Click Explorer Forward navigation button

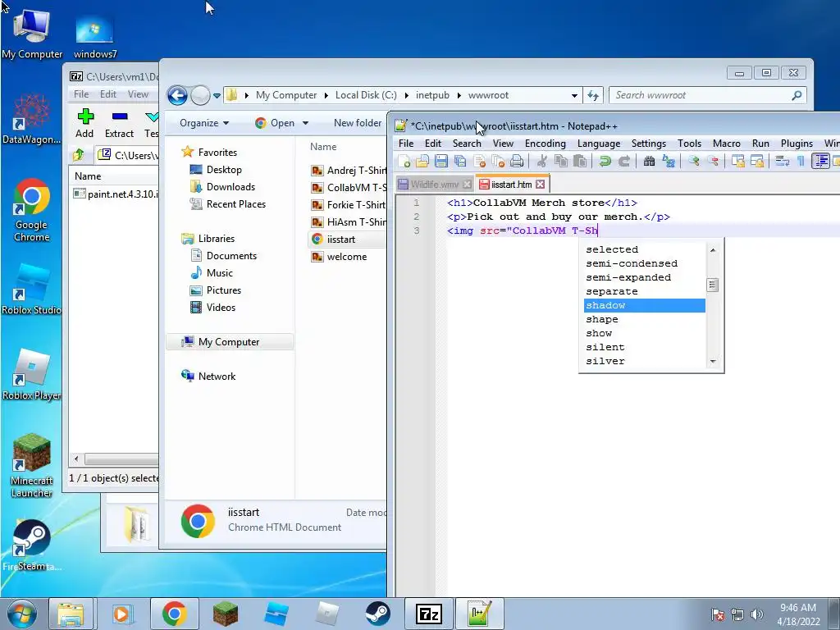pos(200,95)
